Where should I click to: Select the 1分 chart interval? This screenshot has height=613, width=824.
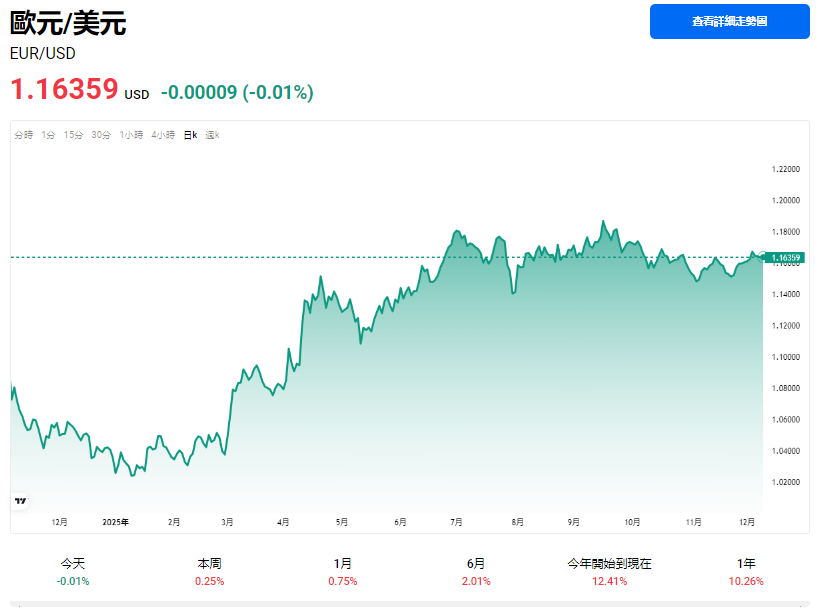point(48,135)
